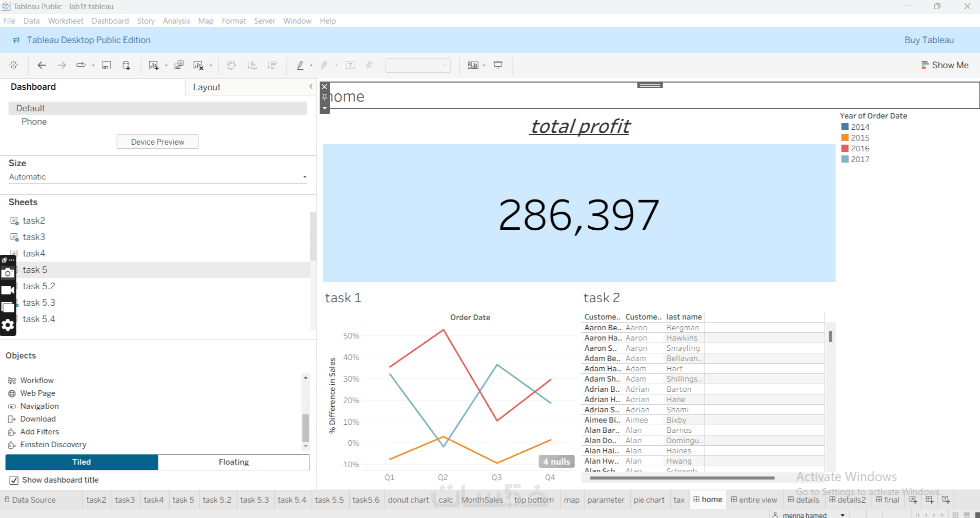The width and height of the screenshot is (980, 518).
Task: Click the New Worksheet chart-plus icon
Action: [153, 65]
